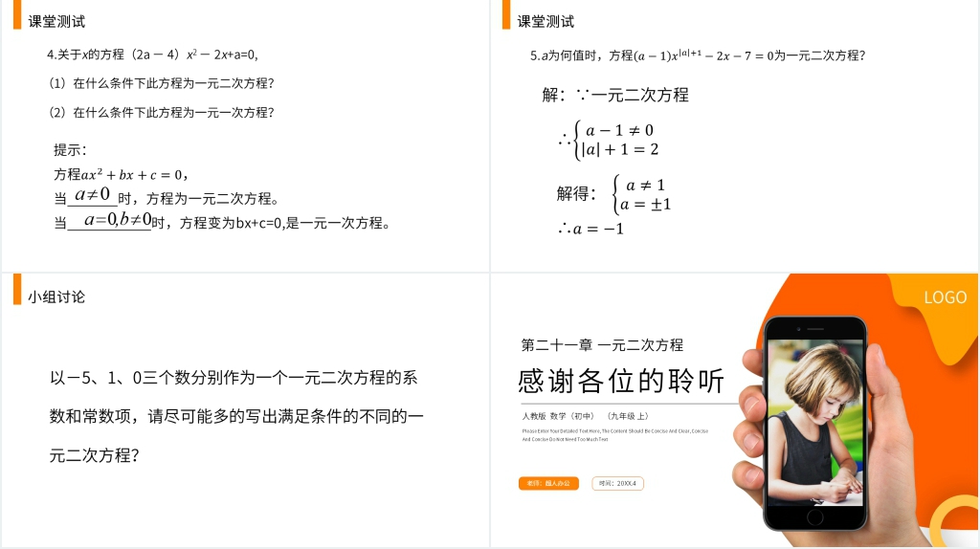Image resolution: width=980 pixels, height=549 pixels.
Task: Click sub-question (1) about 一元二次方程
Action: click(161, 83)
